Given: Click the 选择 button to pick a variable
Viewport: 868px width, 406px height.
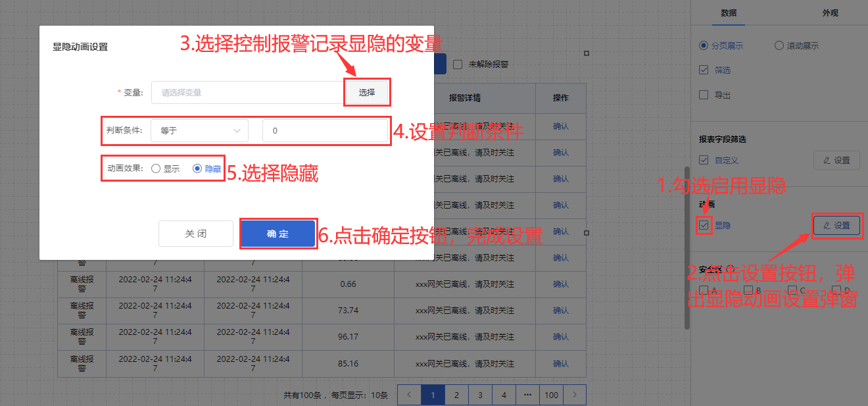Looking at the screenshot, I should tap(367, 93).
